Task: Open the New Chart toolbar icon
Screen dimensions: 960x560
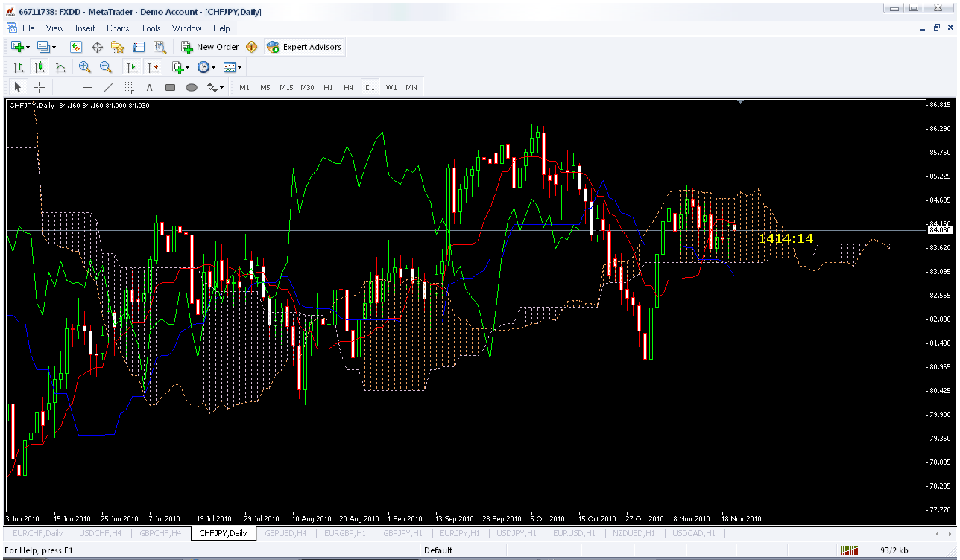Action: (16, 47)
